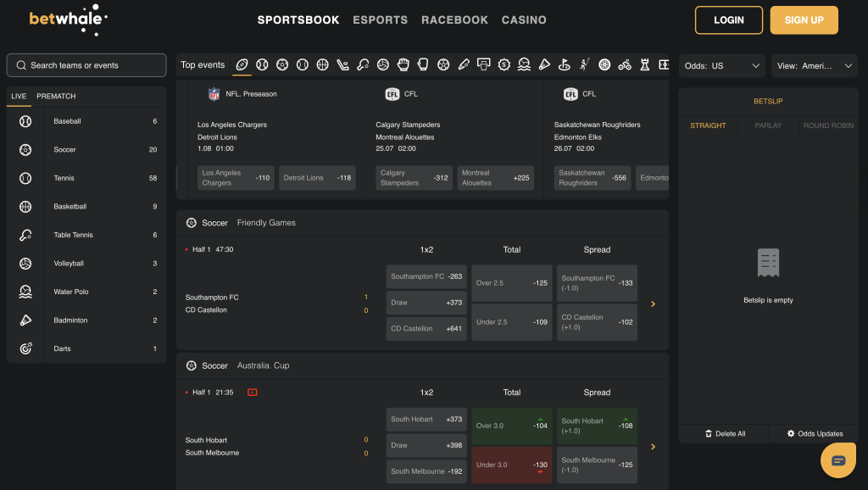Select motorsport wheel icon in sports strip

604,64
